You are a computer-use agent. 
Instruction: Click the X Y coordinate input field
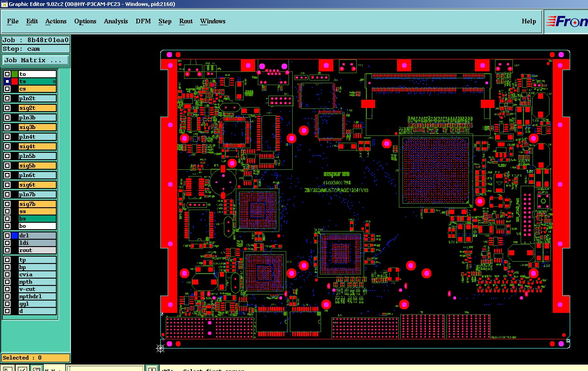pos(105,369)
